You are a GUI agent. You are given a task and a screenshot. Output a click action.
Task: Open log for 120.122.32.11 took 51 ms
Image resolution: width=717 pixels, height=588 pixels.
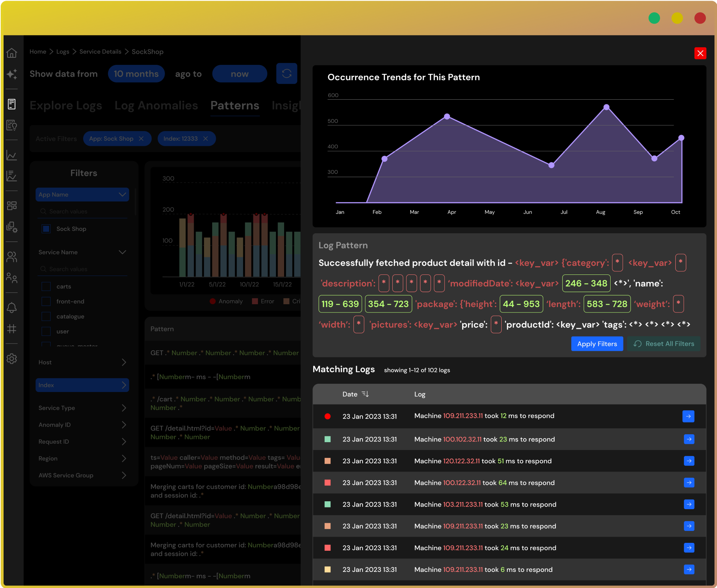(x=689, y=461)
